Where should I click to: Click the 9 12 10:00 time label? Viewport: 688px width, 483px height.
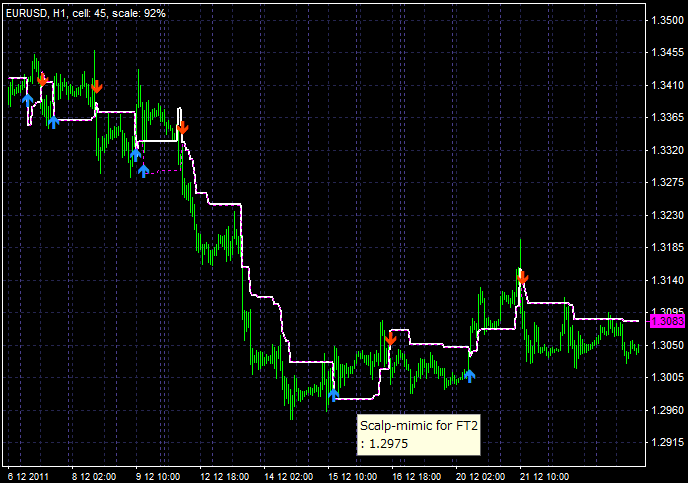pyautogui.click(x=158, y=476)
